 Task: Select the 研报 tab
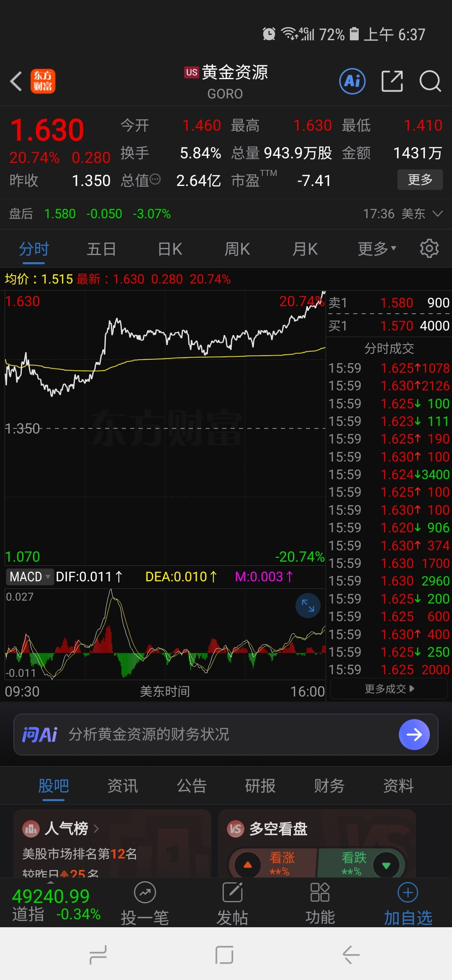pyautogui.click(x=260, y=786)
